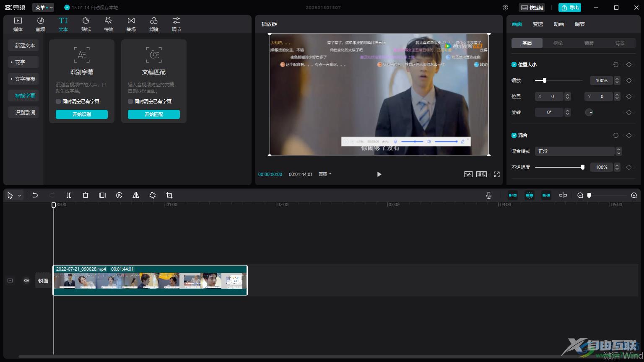Open the 特效 effects panel
Viewport: 644px width, 362px height.
(x=109, y=24)
